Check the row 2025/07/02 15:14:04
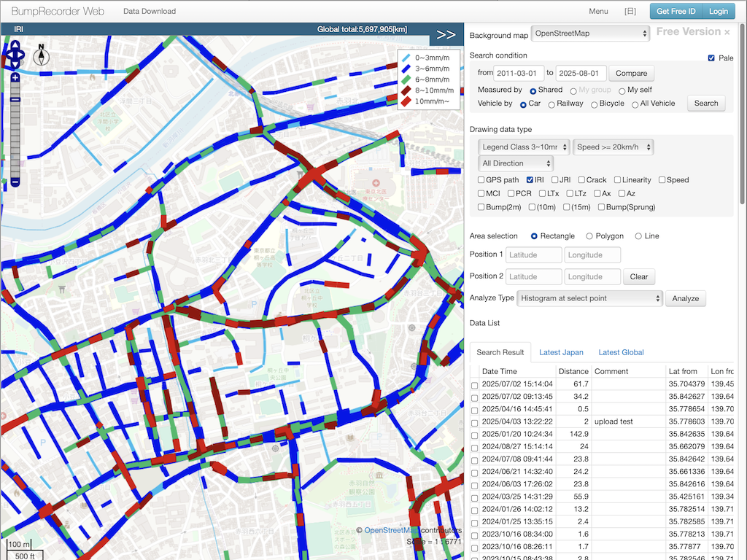The width and height of the screenshot is (747, 560). [474, 385]
